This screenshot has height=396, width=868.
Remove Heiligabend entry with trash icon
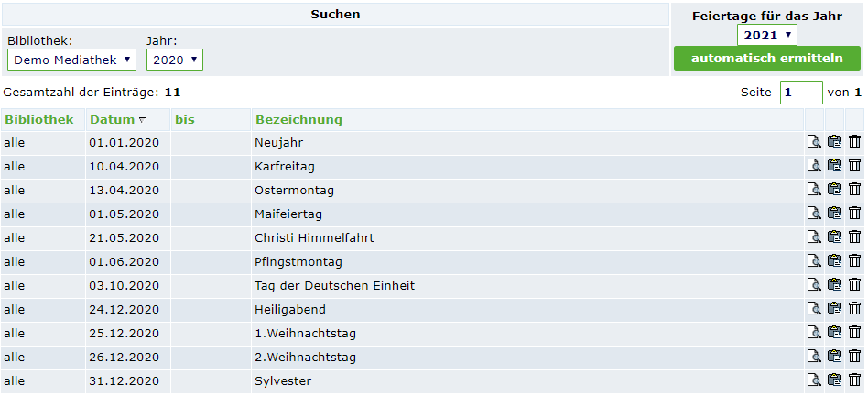tap(854, 309)
